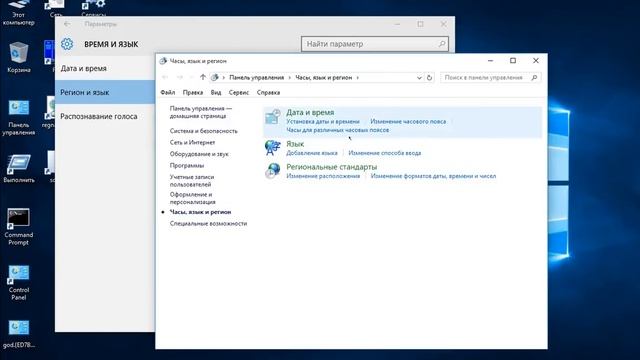Expand the address bar history dropdown
Image resolution: width=640 pixels, height=360 pixels.
[419, 78]
